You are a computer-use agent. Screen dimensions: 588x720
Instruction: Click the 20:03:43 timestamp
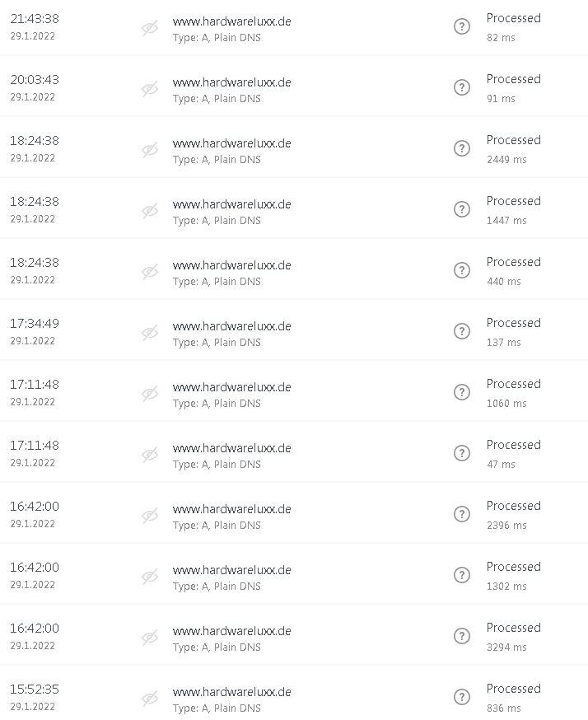[x=35, y=80]
